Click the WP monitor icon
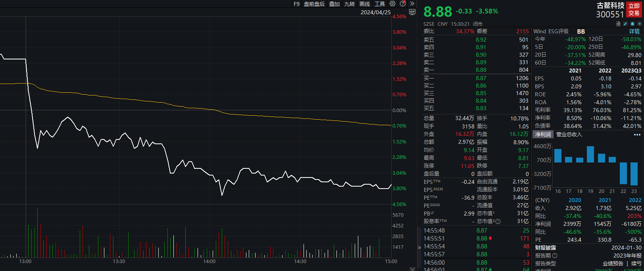 (x=412, y=12)
